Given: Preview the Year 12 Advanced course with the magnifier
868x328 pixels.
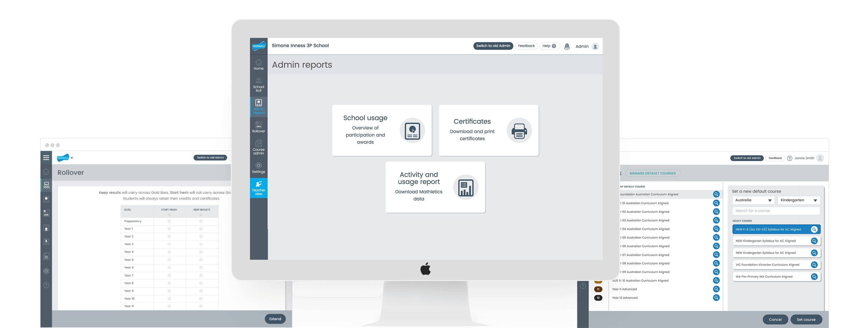Looking at the screenshot, I should pos(716,298).
